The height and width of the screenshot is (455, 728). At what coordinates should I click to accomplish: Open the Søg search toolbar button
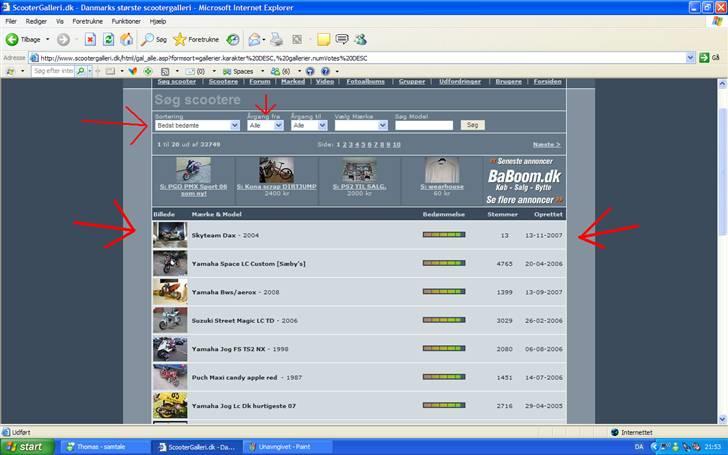(x=154, y=40)
